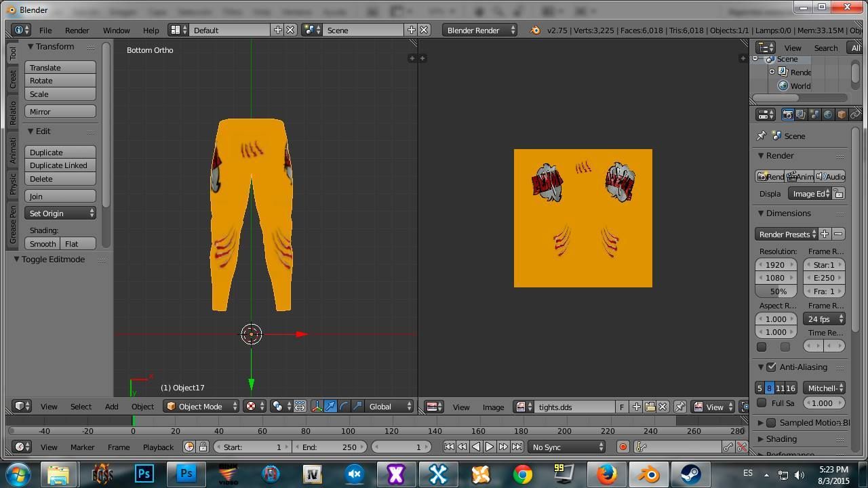Image resolution: width=868 pixels, height=488 pixels.
Task: Open the Scene properties tab
Action: (x=814, y=115)
